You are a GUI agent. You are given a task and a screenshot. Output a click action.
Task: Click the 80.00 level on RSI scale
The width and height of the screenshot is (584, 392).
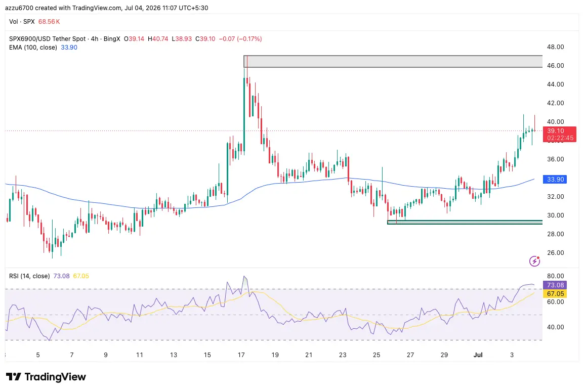(555, 276)
